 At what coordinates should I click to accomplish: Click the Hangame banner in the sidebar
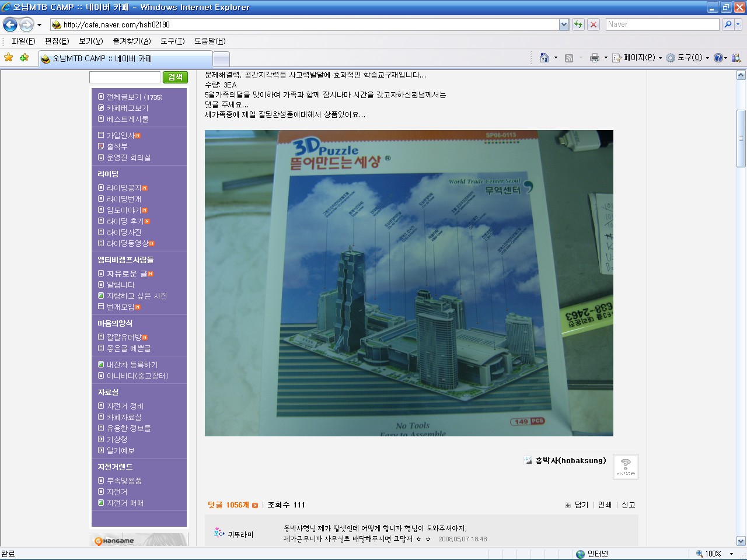click(x=139, y=540)
